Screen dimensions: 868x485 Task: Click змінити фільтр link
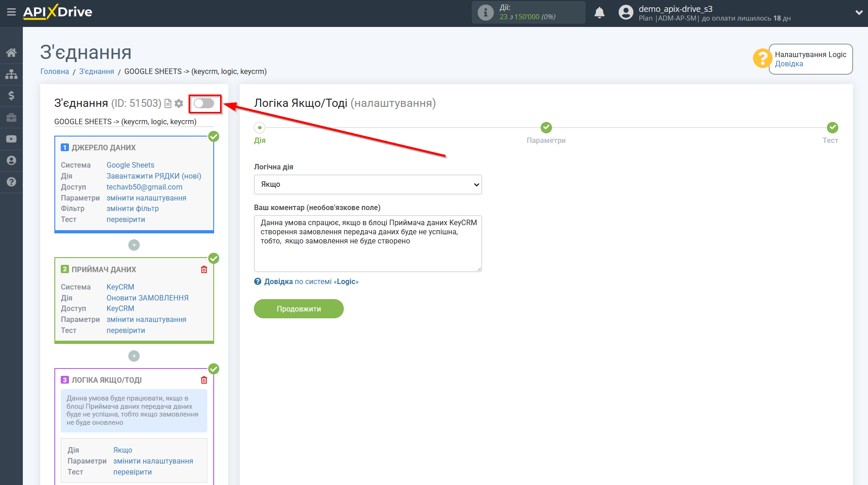(x=132, y=208)
